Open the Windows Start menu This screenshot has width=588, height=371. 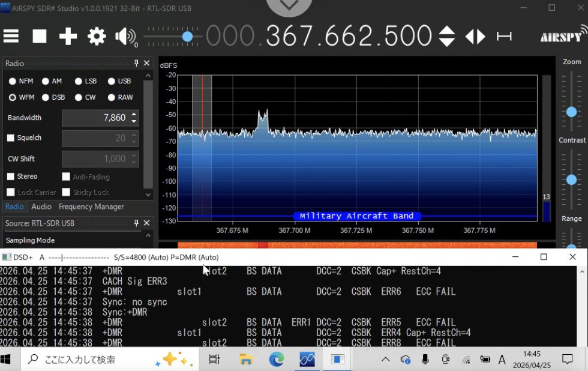tap(5, 360)
